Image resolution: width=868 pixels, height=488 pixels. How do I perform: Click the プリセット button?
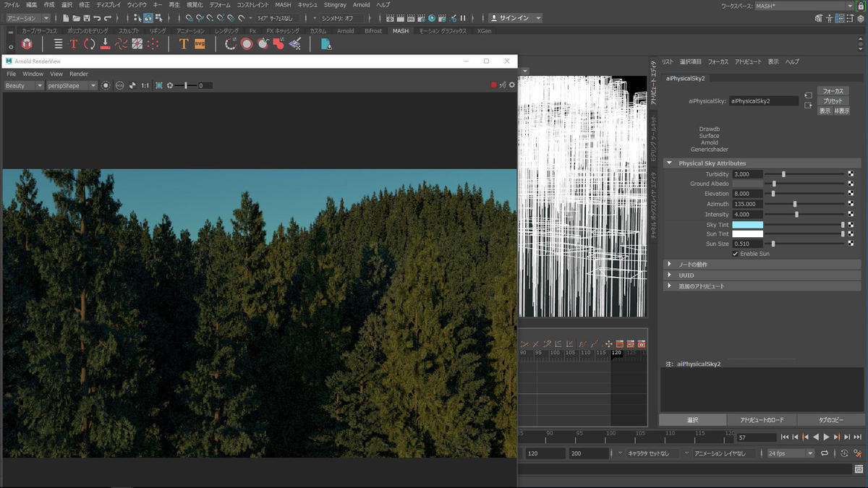point(833,101)
